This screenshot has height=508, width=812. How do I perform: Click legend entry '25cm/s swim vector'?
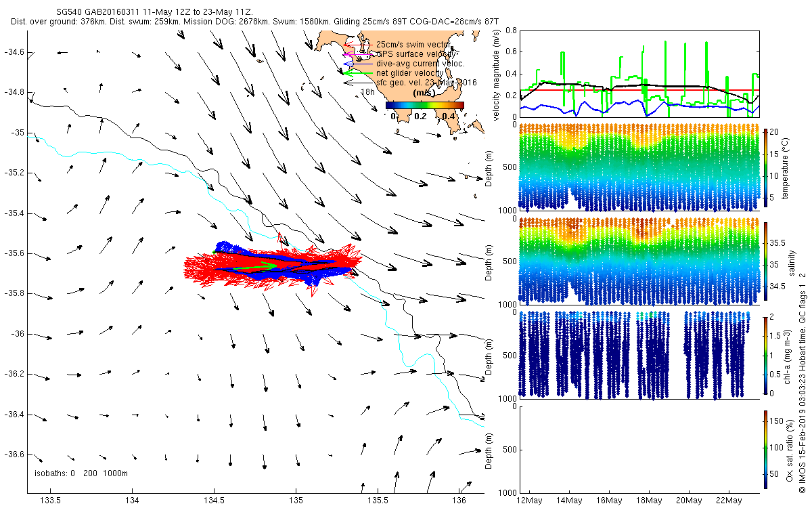coord(412,44)
